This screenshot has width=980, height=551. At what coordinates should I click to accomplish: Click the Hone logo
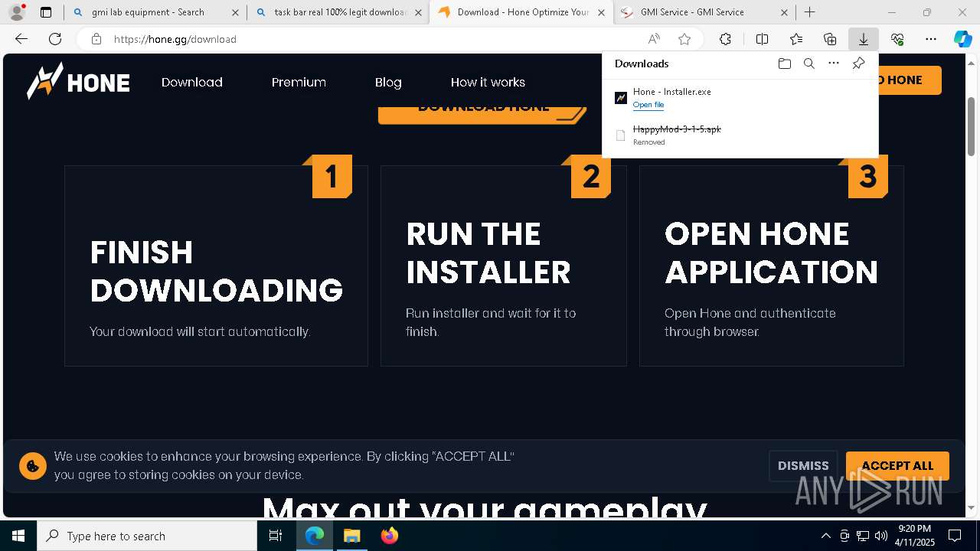pos(78,82)
